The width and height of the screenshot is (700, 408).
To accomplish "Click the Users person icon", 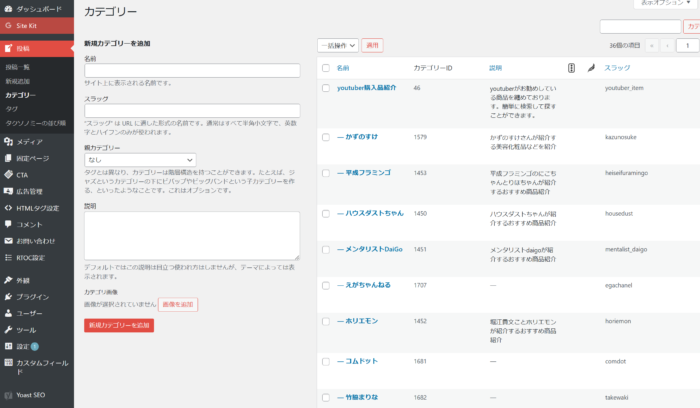I will (8, 313).
